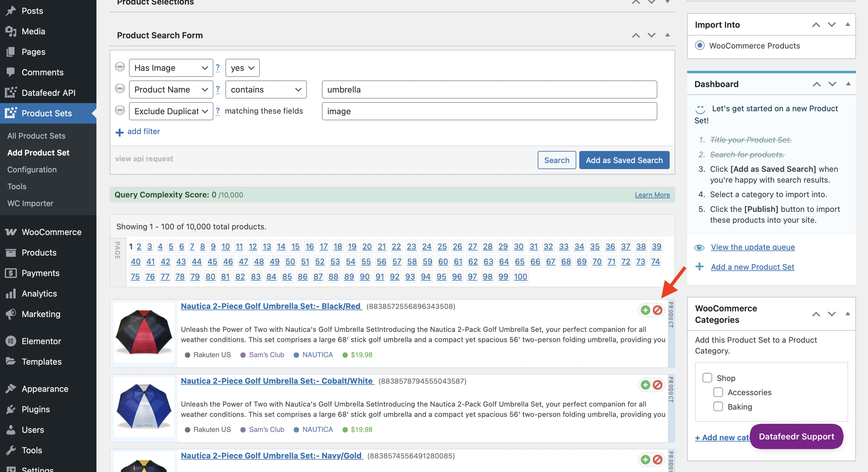
Task: Click the Add a new Product Set link
Action: pyautogui.click(x=753, y=267)
